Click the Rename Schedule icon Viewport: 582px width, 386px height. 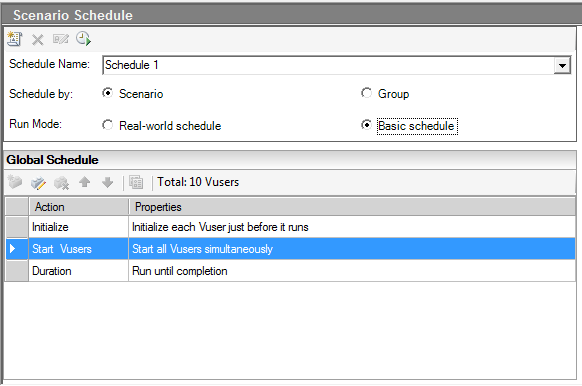coord(61,39)
